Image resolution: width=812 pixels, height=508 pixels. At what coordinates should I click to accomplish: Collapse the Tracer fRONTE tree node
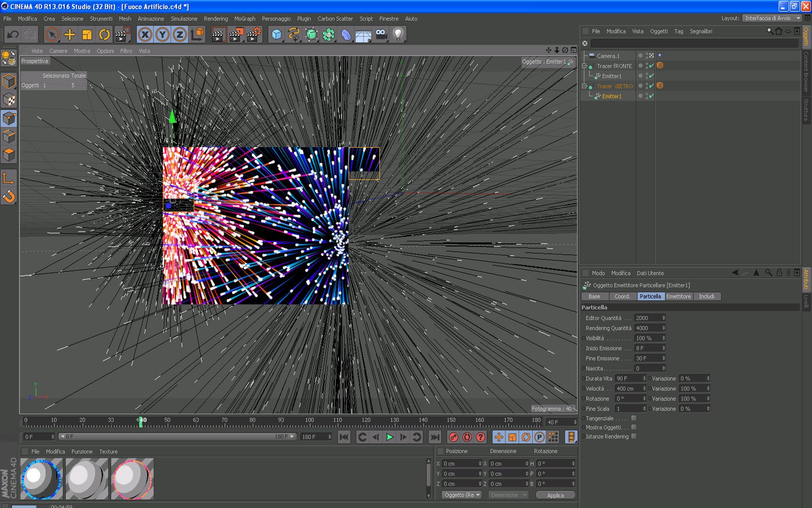(x=584, y=66)
